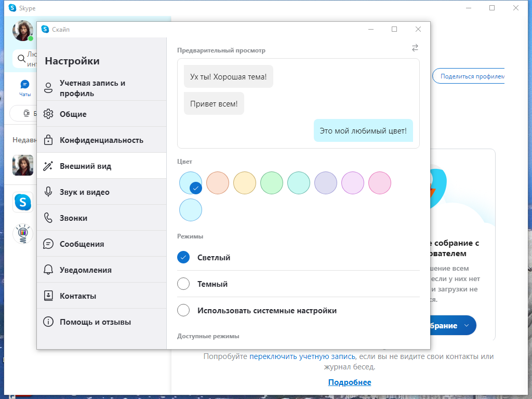Click the Skype logo in settings title bar
The image size is (532, 399).
[45, 29]
